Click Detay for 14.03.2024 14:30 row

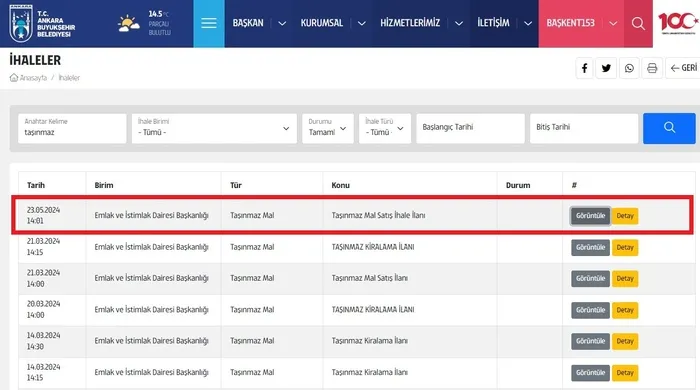pyautogui.click(x=625, y=341)
